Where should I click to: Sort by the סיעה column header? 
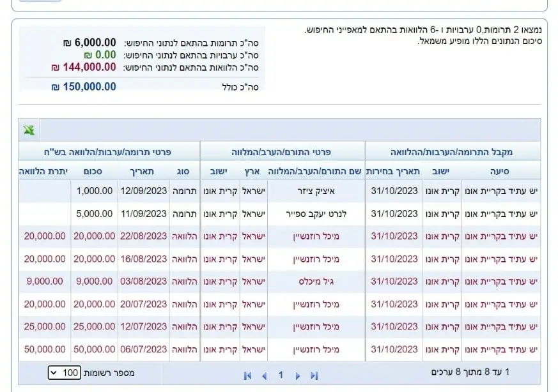500,171
